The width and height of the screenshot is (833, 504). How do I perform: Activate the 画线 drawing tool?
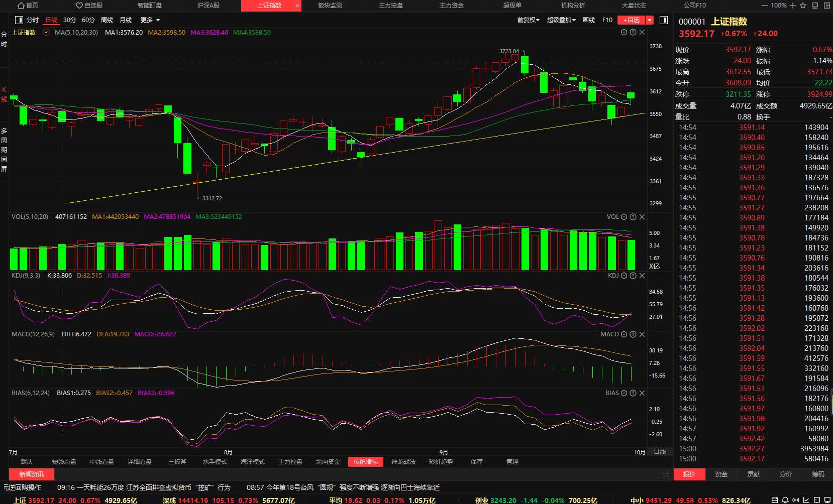(589, 20)
